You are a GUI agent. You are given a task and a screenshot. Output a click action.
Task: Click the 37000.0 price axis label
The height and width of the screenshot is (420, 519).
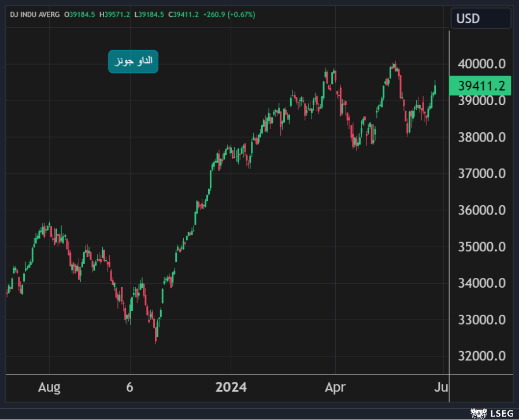[x=482, y=173]
